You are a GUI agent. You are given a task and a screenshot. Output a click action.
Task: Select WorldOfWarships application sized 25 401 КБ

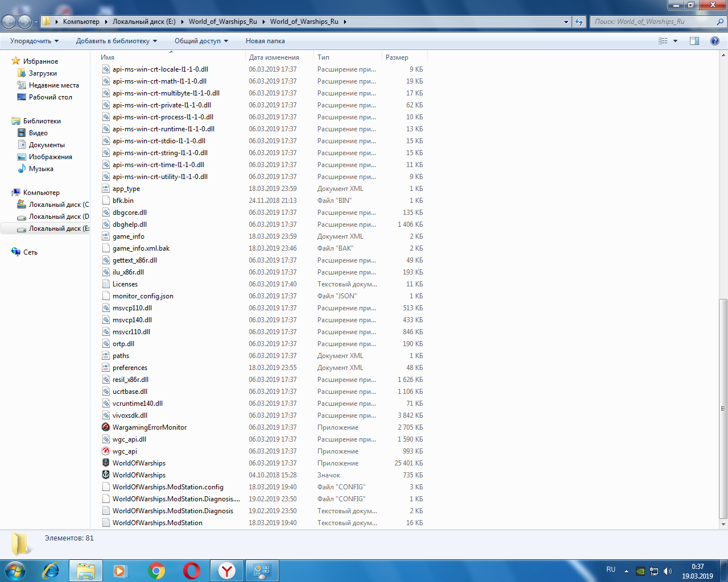click(x=106, y=463)
